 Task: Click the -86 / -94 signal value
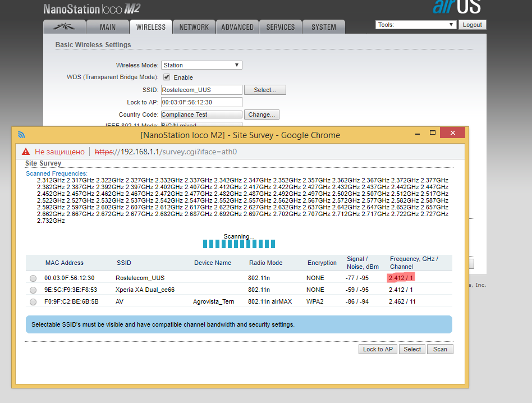coord(357,301)
